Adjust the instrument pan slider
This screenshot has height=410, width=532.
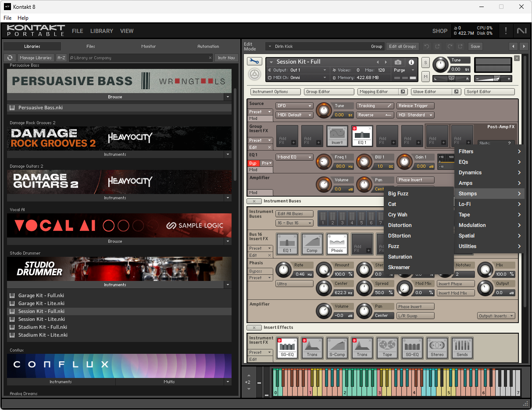451,79
